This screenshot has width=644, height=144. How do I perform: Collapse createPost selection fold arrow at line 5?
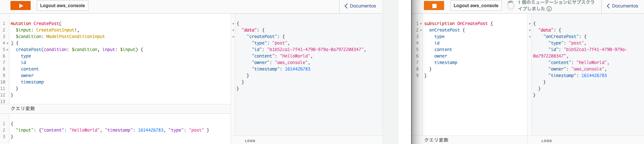coord(7,50)
